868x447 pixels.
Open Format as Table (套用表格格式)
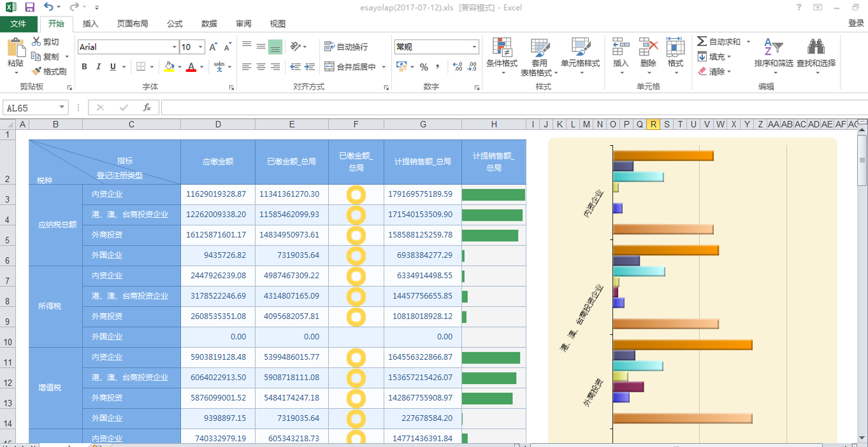coord(539,56)
